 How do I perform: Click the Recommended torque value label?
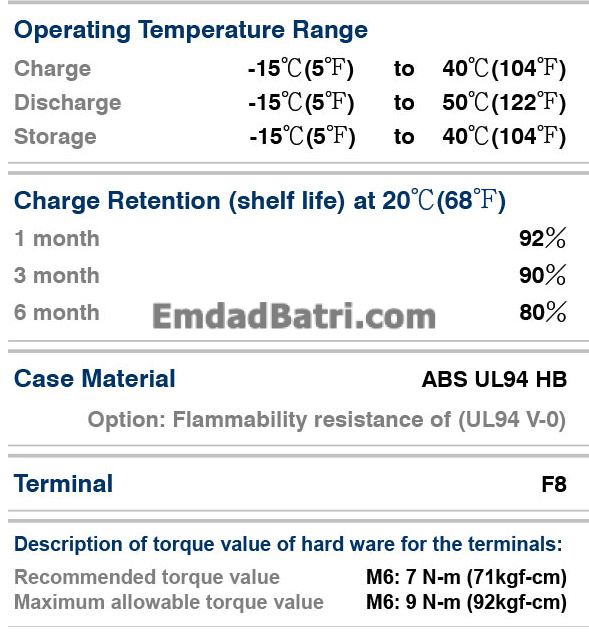point(147,577)
